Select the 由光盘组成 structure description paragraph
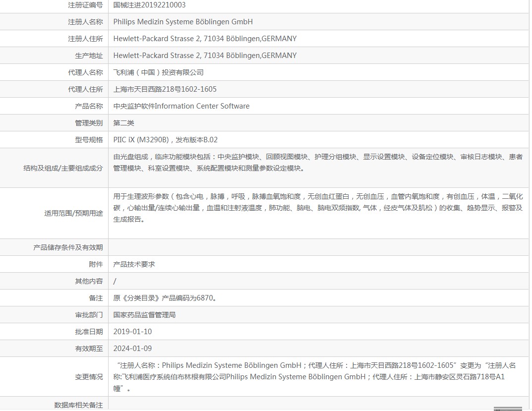The width and height of the screenshot is (532, 411). [318, 162]
